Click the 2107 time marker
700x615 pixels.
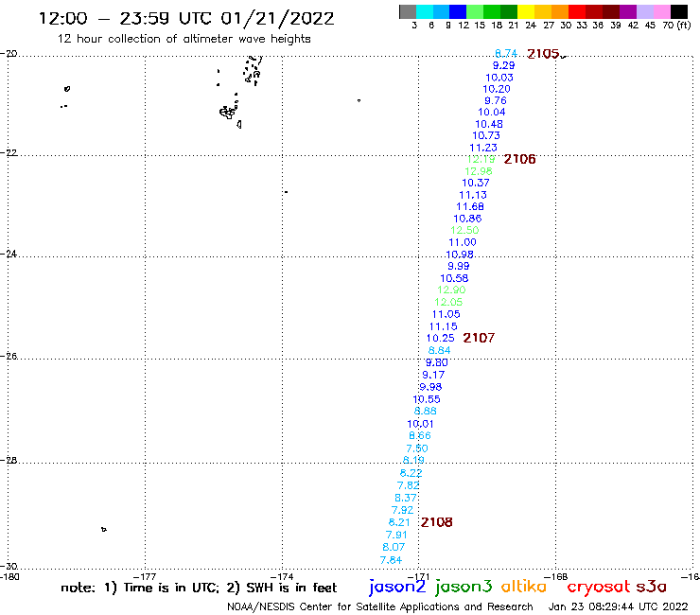pyautogui.click(x=479, y=338)
